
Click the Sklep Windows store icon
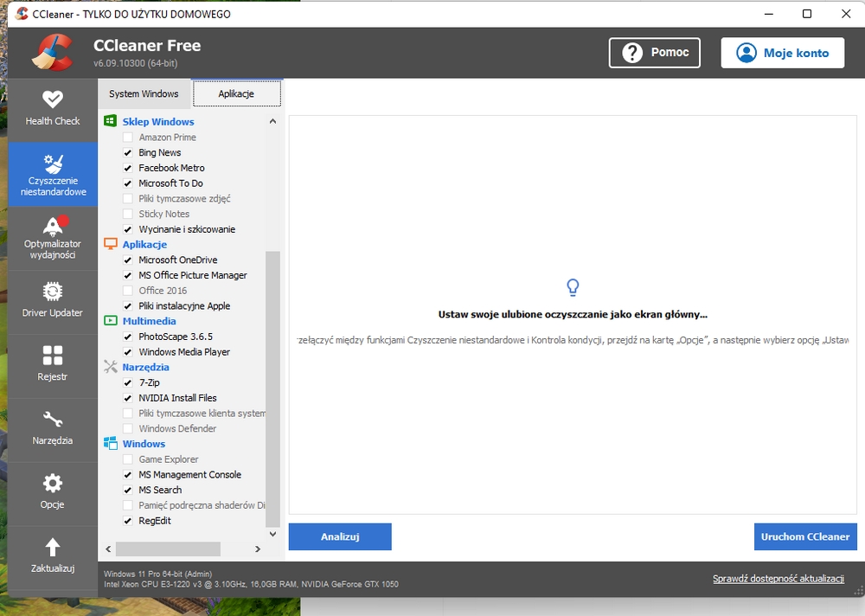pyautogui.click(x=111, y=121)
